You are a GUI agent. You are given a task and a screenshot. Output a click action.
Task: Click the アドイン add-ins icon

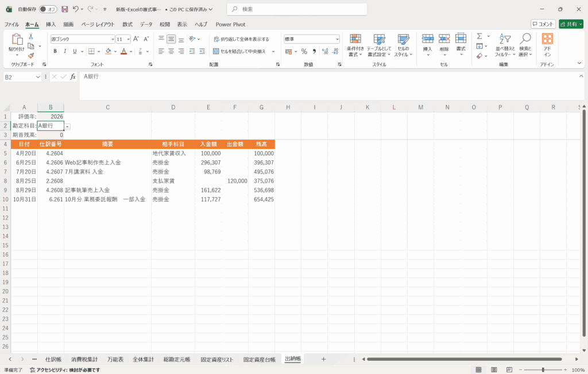click(x=547, y=45)
